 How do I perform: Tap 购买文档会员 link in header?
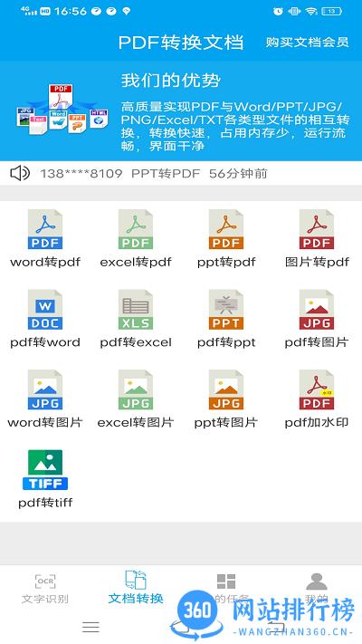click(307, 42)
